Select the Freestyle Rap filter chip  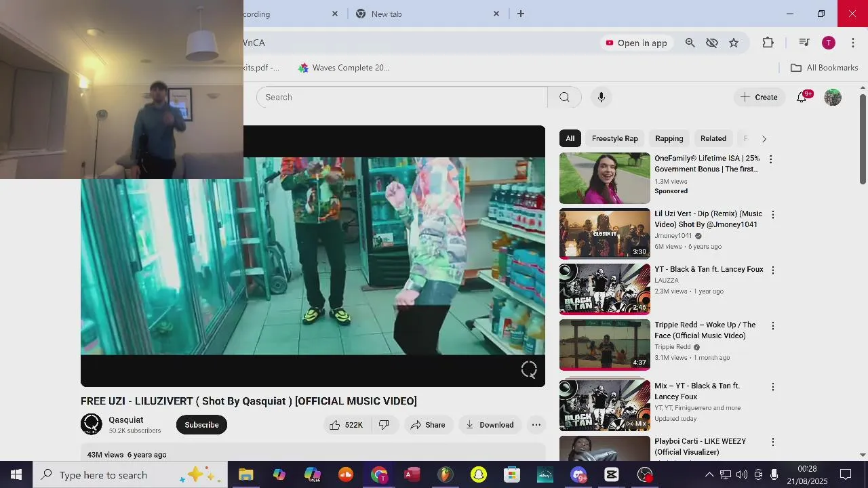coord(615,138)
